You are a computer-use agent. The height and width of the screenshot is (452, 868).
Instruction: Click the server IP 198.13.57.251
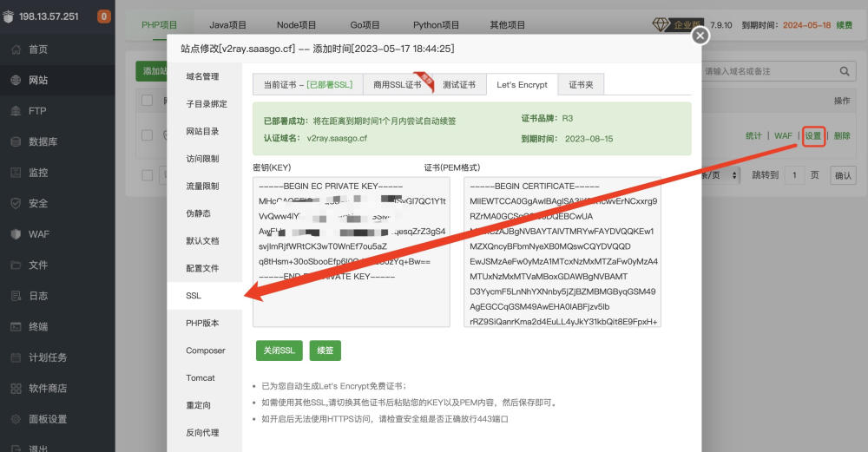point(49,16)
